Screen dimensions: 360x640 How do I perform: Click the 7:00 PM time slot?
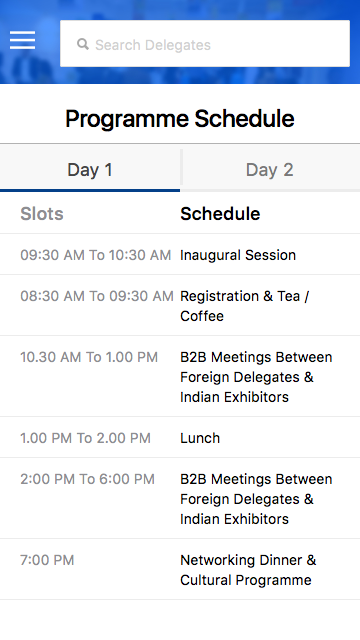pyautogui.click(x=47, y=560)
